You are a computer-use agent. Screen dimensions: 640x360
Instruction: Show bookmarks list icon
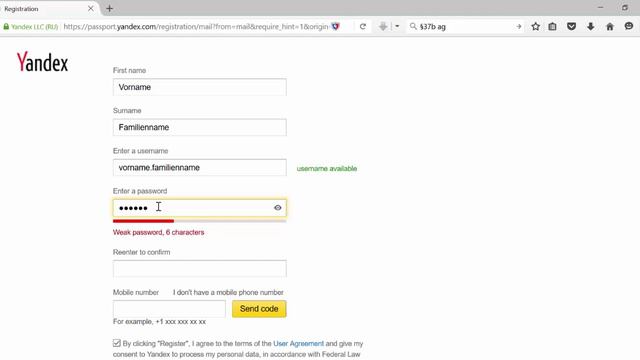552,27
